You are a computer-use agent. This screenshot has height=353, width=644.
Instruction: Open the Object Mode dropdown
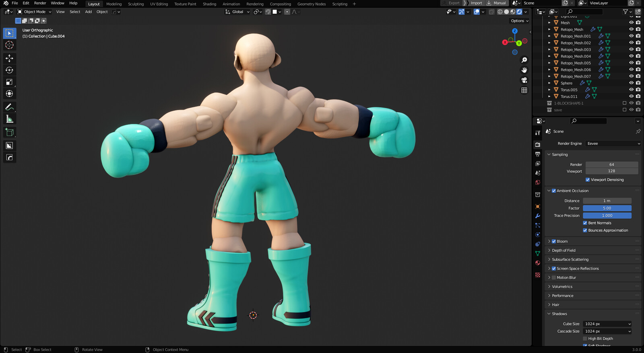(x=34, y=12)
